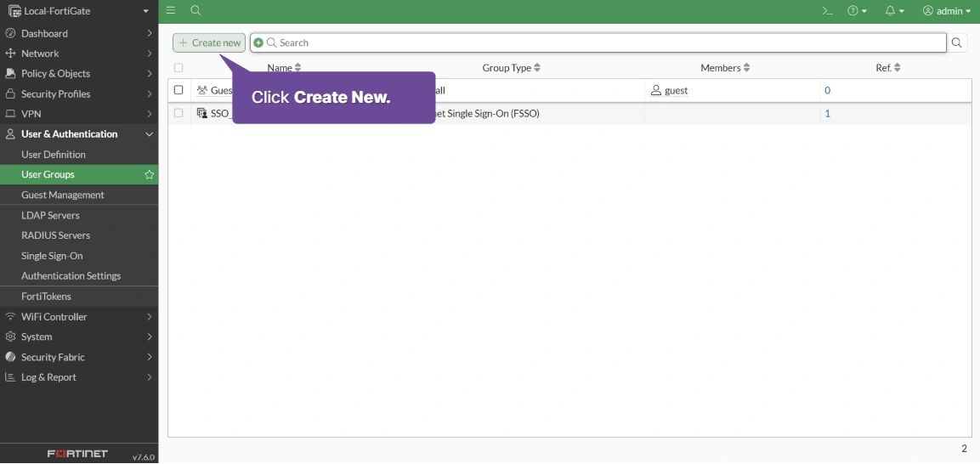Expand the Network menu chevron
Screen dimensions: 980x464
pyautogui.click(x=150, y=53)
